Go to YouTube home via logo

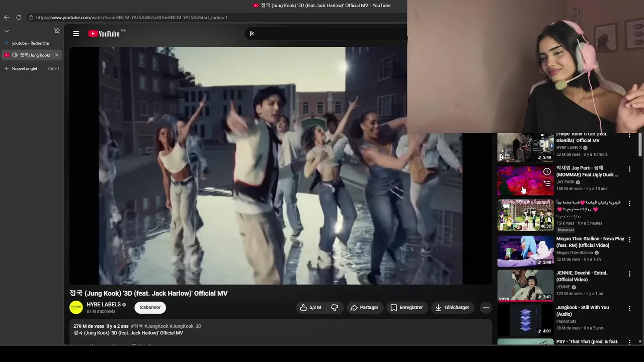[104, 34]
